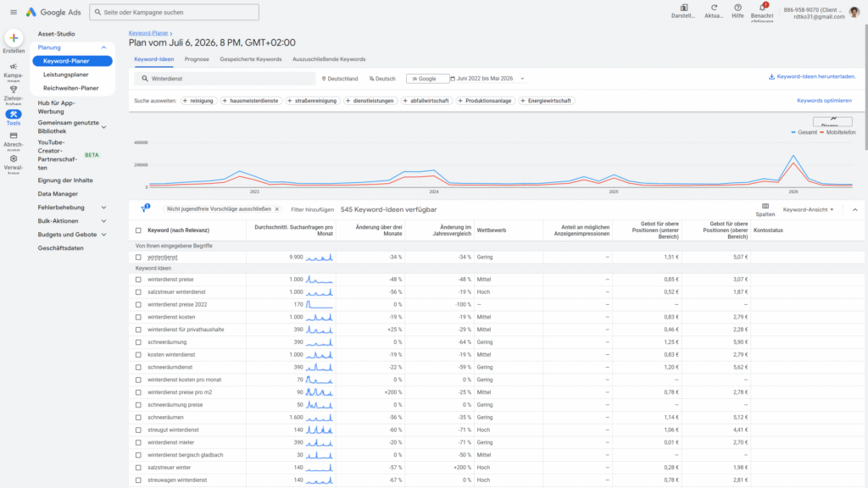Click the Mobiltelefon red legend swatch
868x488 pixels.
(x=822, y=132)
